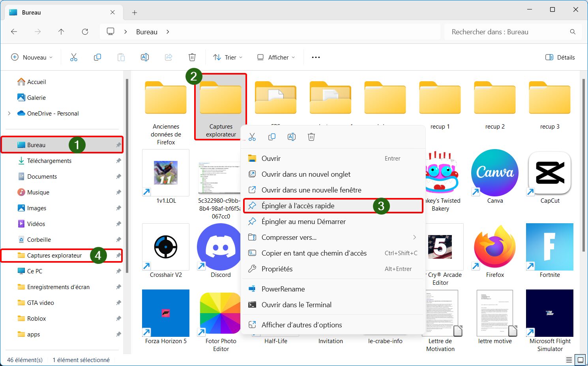
Task: Click the Copy icon in toolbar
Action: pyautogui.click(x=97, y=57)
